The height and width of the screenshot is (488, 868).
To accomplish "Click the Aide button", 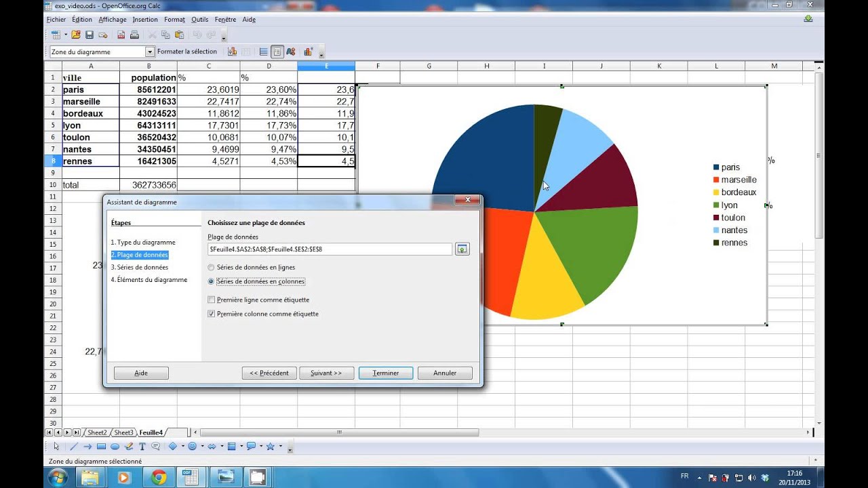I will 141,373.
